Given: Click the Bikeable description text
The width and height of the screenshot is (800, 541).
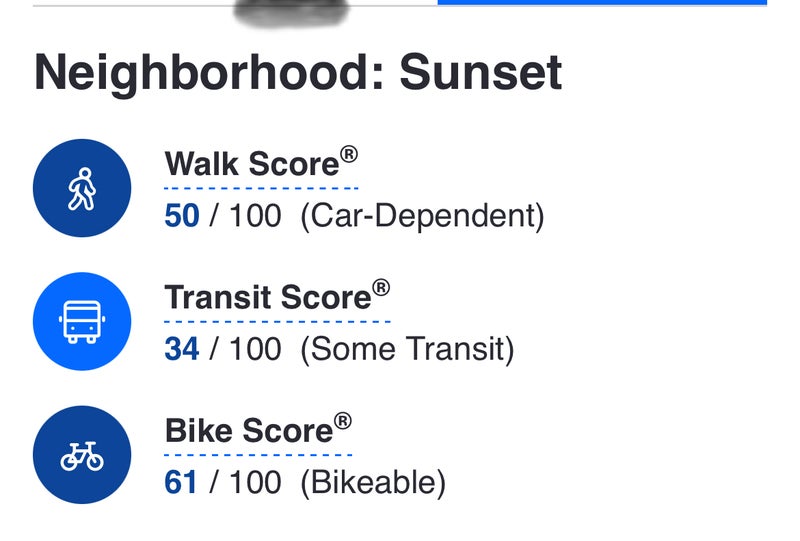Looking at the screenshot, I should pyautogui.click(x=373, y=483).
